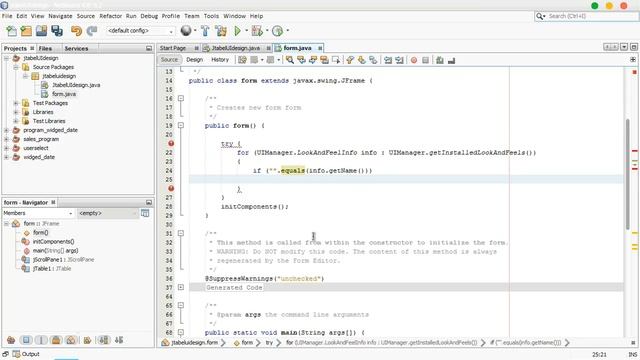The height and width of the screenshot is (360, 640).
Task: Run the project with green play icon
Action: tap(238, 31)
